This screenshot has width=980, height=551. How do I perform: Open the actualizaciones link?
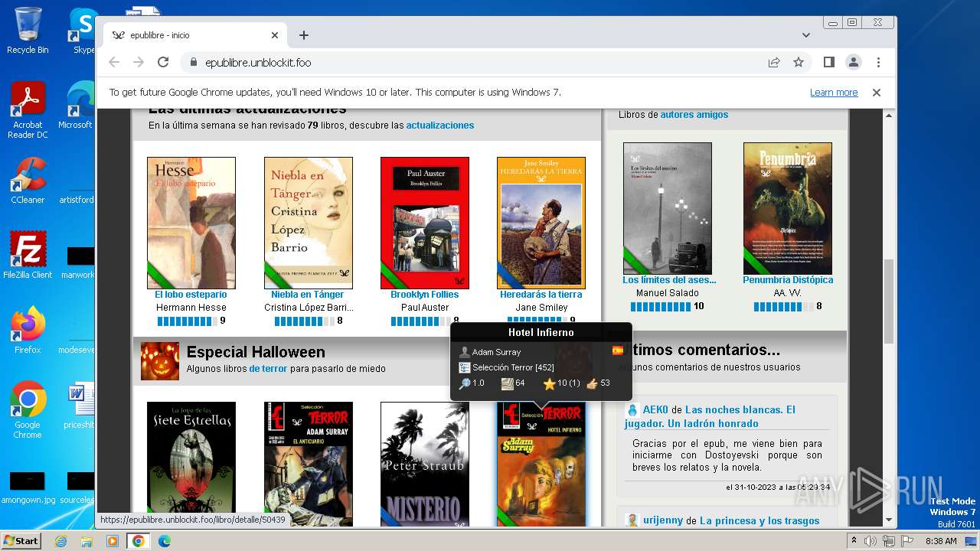click(x=440, y=126)
